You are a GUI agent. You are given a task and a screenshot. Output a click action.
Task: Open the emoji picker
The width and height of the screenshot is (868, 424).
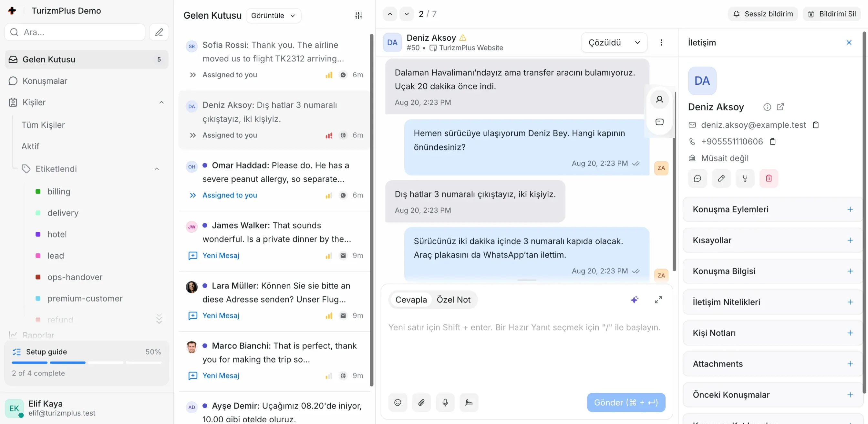pyautogui.click(x=398, y=402)
